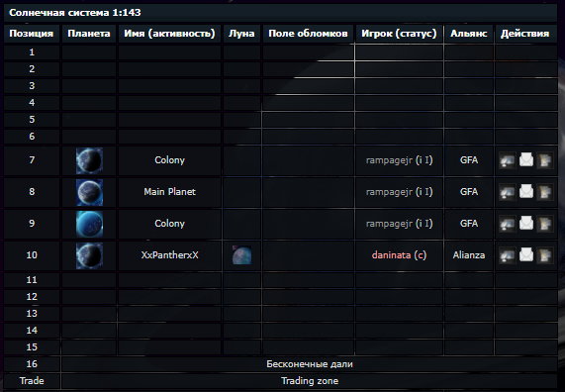The height and width of the screenshot is (392, 565).
Task: Click the Альянс column header
Action: [468, 34]
